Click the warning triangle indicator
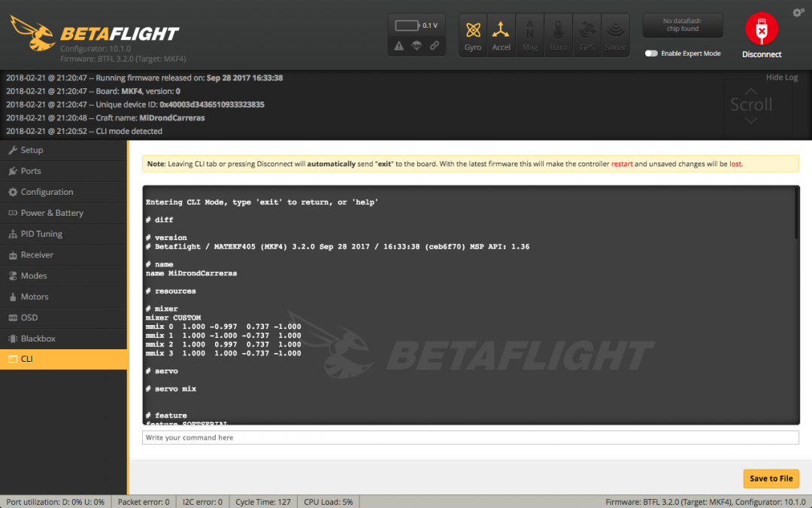The image size is (812, 508). click(x=399, y=45)
